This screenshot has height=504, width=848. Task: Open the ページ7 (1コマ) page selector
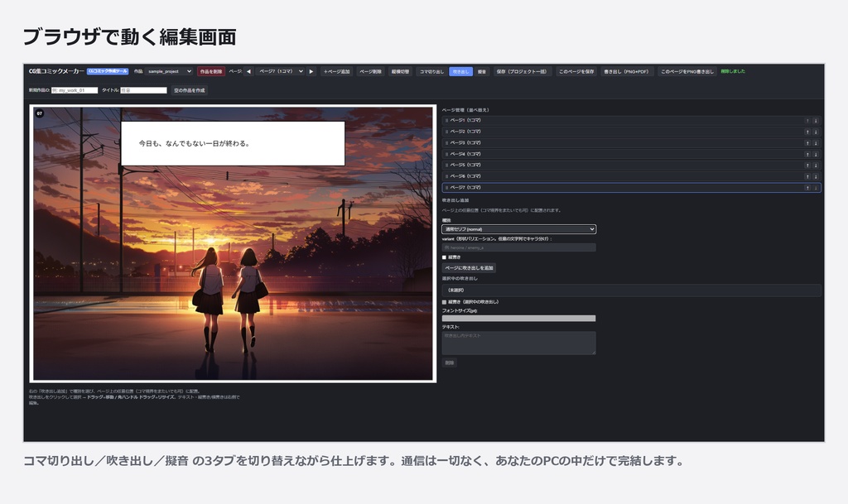pos(280,71)
